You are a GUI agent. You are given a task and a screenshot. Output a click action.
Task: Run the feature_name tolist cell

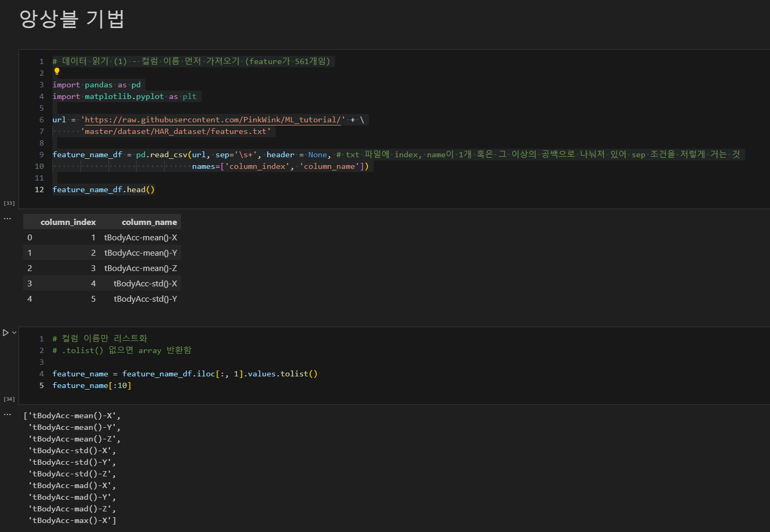[x=6, y=333]
